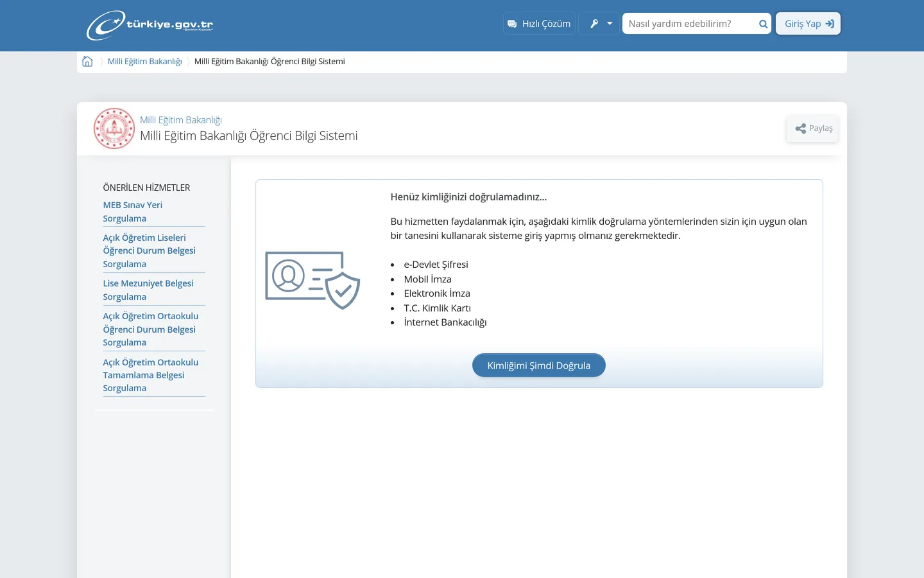Open Hızlı Çözüm quick help
924x578 pixels.
point(539,24)
